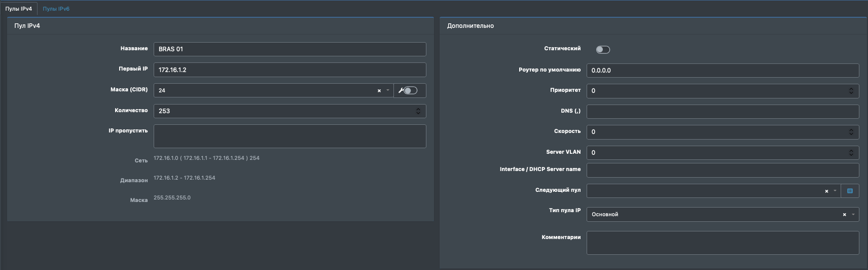Screen dimensions: 868x270
Task: Click the Сеть label
Action: pos(141,160)
